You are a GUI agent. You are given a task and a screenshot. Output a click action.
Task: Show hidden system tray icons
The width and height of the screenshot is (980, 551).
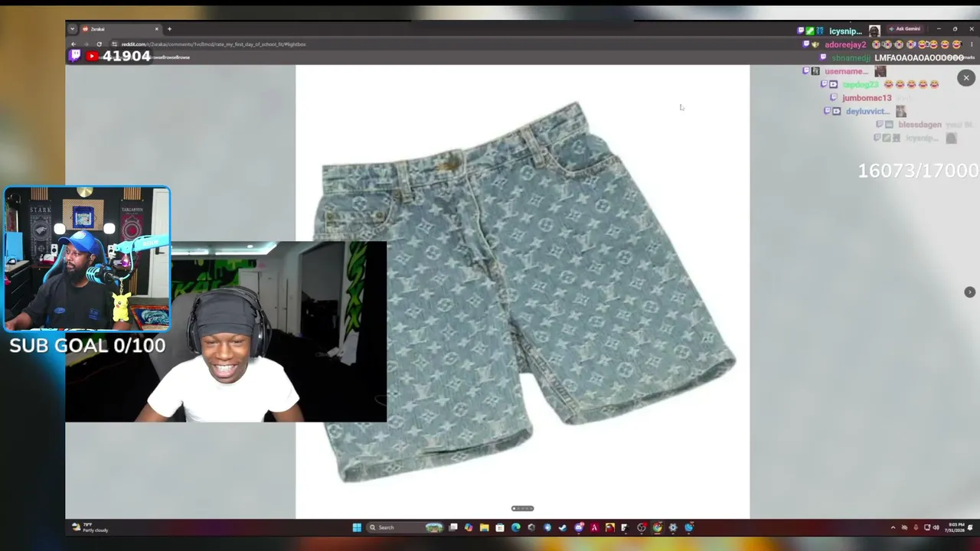click(x=893, y=527)
